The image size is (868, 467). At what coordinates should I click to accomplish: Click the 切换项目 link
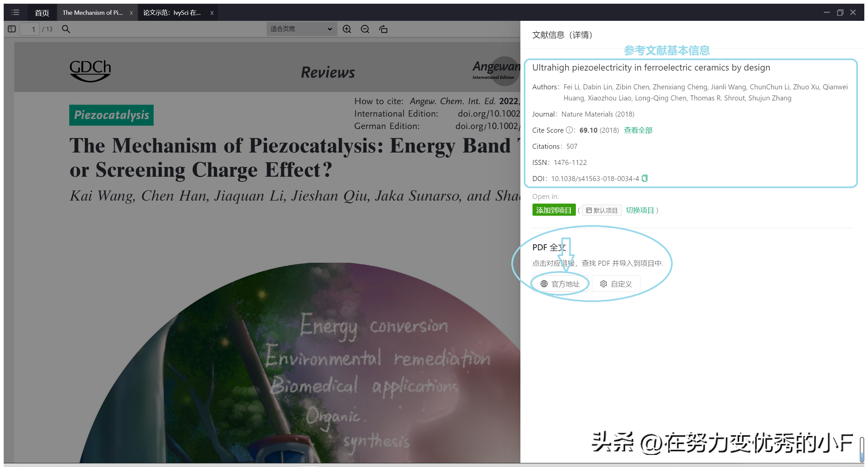tap(639, 210)
